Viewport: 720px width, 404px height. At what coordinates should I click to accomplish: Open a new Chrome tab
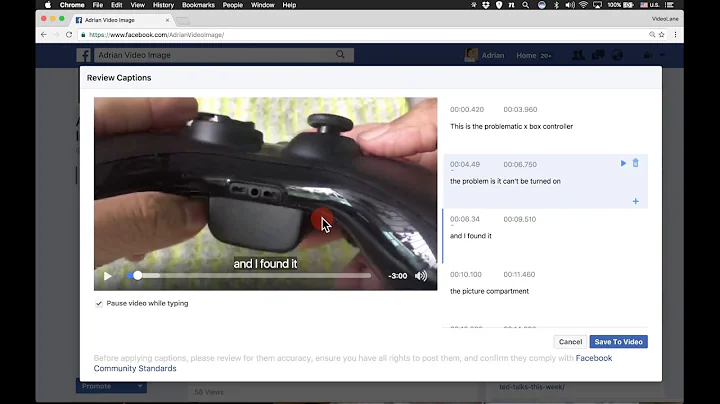(183, 21)
